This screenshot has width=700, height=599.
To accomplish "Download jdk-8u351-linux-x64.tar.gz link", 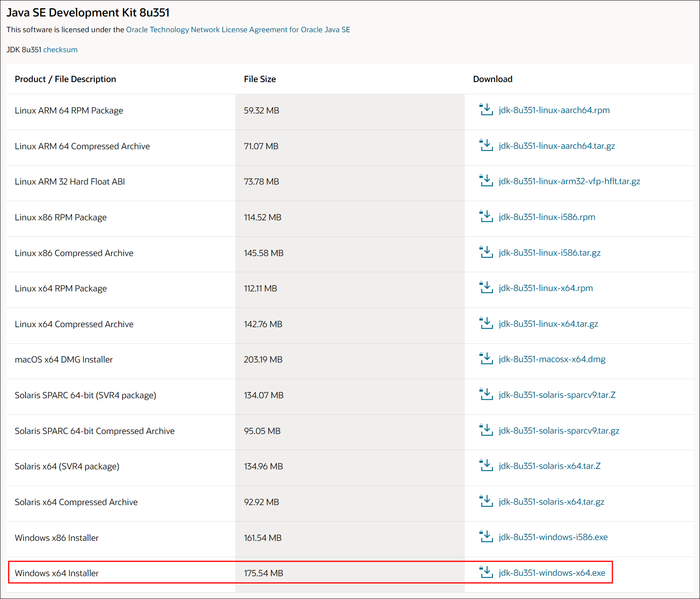I will pos(548,324).
